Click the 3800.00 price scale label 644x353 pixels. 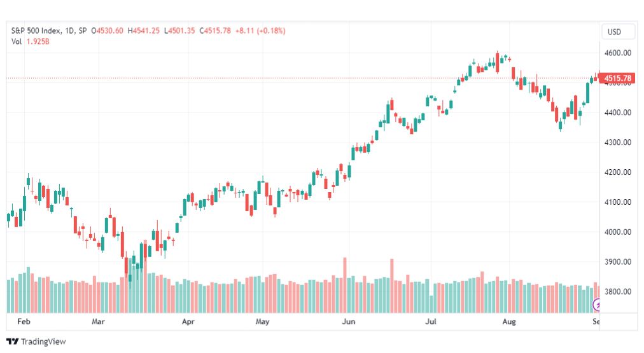point(618,292)
